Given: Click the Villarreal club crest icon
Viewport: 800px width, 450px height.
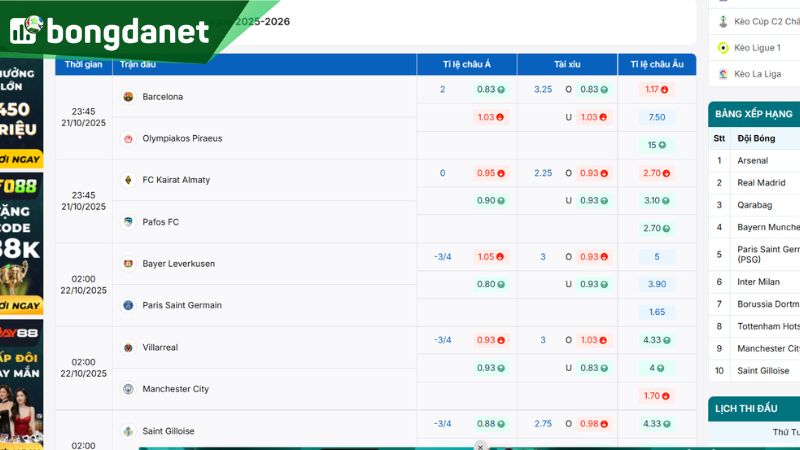Looking at the screenshot, I should (128, 348).
